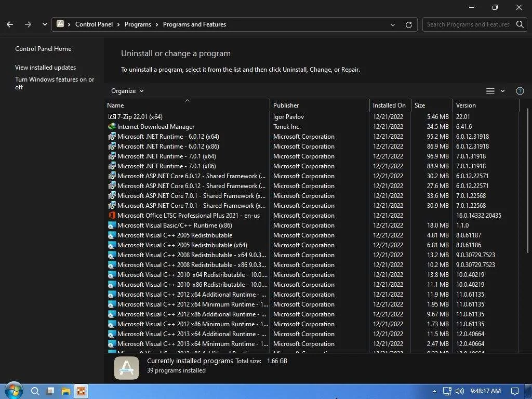The width and height of the screenshot is (532, 399).
Task: Click the forward navigation arrow
Action: (x=28, y=24)
